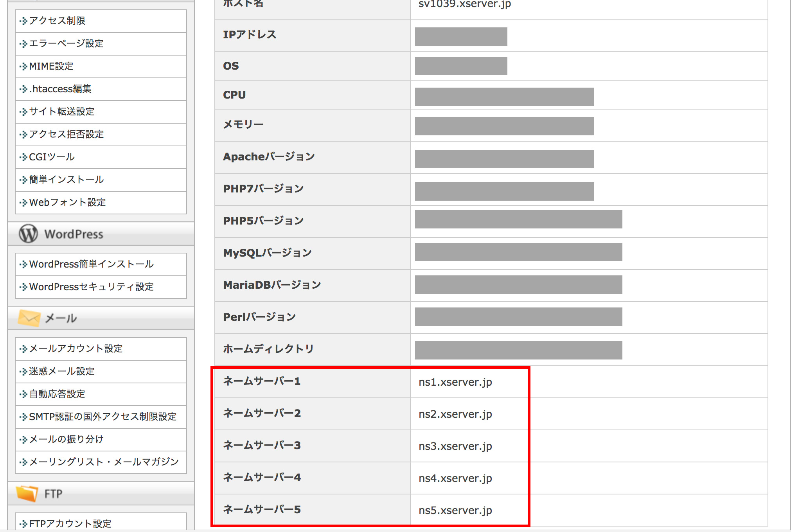Select ns2.xserver.jp nameserver value
Viewport: 791px width, 532px height.
[x=455, y=414]
